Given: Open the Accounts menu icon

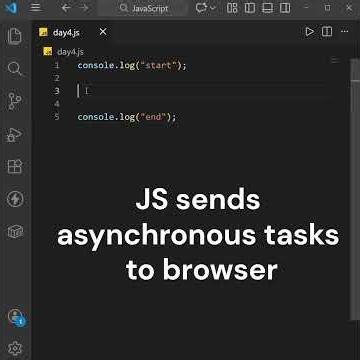Looking at the screenshot, I should 16,317.
